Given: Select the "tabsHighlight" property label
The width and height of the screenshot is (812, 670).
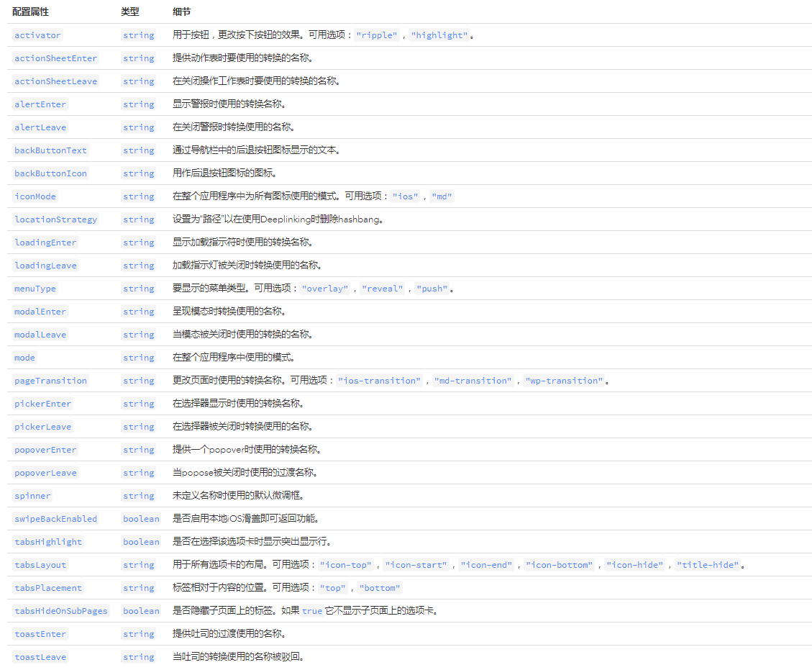Looking at the screenshot, I should pyautogui.click(x=48, y=542).
